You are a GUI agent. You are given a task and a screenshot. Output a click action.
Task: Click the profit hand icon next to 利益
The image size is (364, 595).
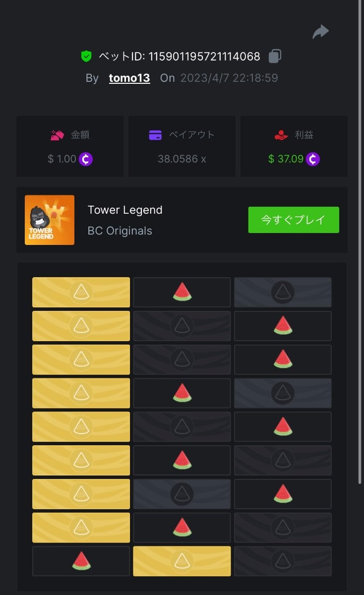(281, 135)
